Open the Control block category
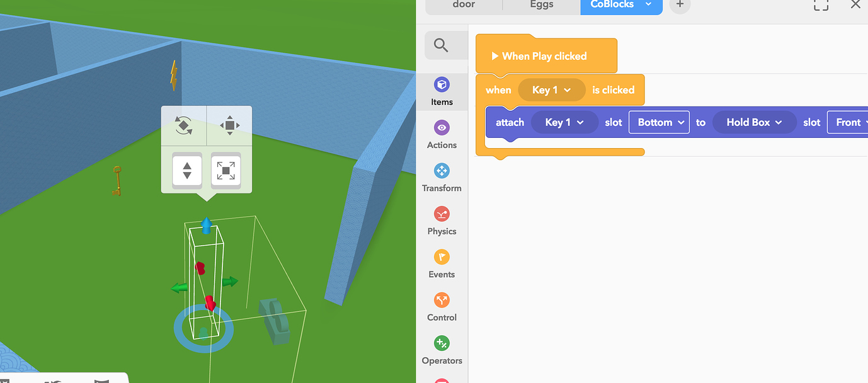Viewport: 868px width, 383px height. (x=442, y=307)
